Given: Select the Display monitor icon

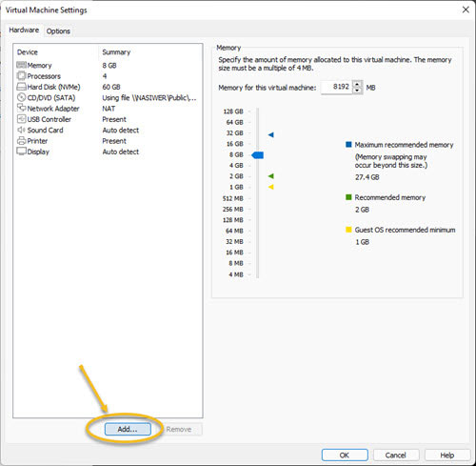Looking at the screenshot, I should (x=21, y=152).
